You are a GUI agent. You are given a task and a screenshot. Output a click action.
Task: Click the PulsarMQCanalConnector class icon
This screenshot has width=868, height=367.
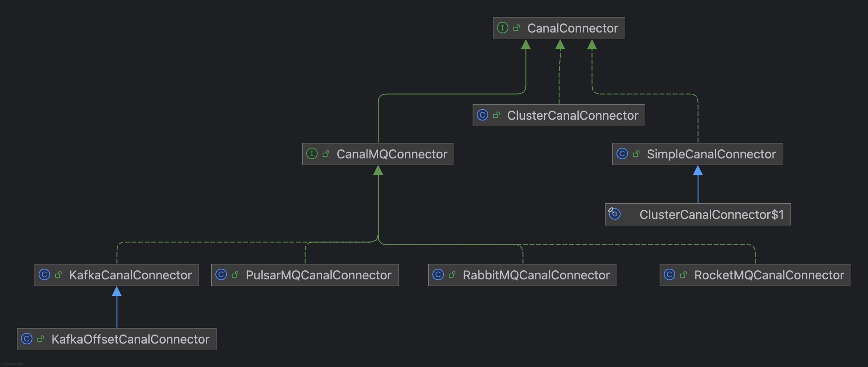coord(221,275)
